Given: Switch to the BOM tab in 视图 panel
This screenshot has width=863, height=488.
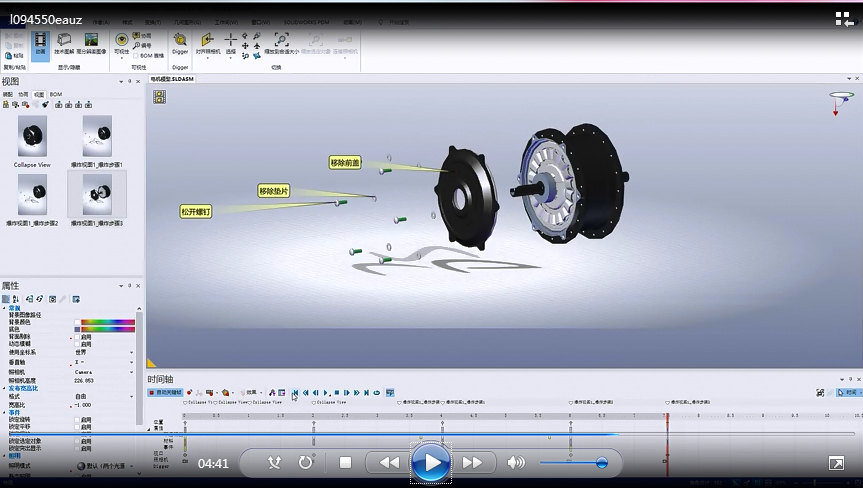Looking at the screenshot, I should tap(56, 94).
